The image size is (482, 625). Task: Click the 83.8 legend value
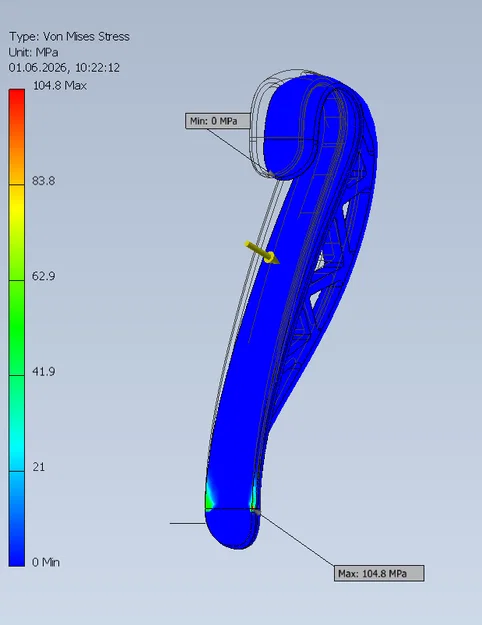[43, 181]
